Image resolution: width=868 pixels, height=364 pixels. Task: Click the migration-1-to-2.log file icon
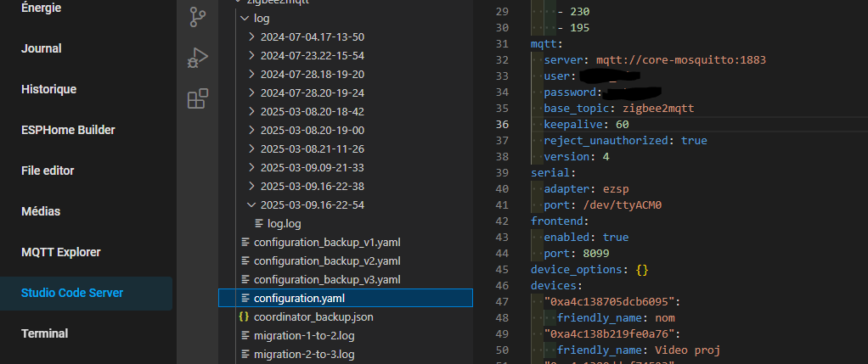click(x=245, y=335)
